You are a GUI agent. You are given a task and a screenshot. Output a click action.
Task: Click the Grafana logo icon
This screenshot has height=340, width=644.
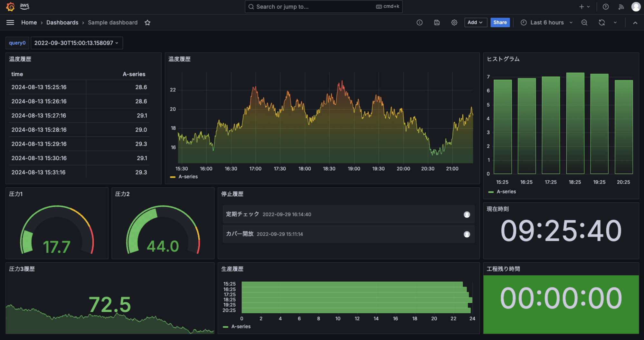pyautogui.click(x=10, y=6)
